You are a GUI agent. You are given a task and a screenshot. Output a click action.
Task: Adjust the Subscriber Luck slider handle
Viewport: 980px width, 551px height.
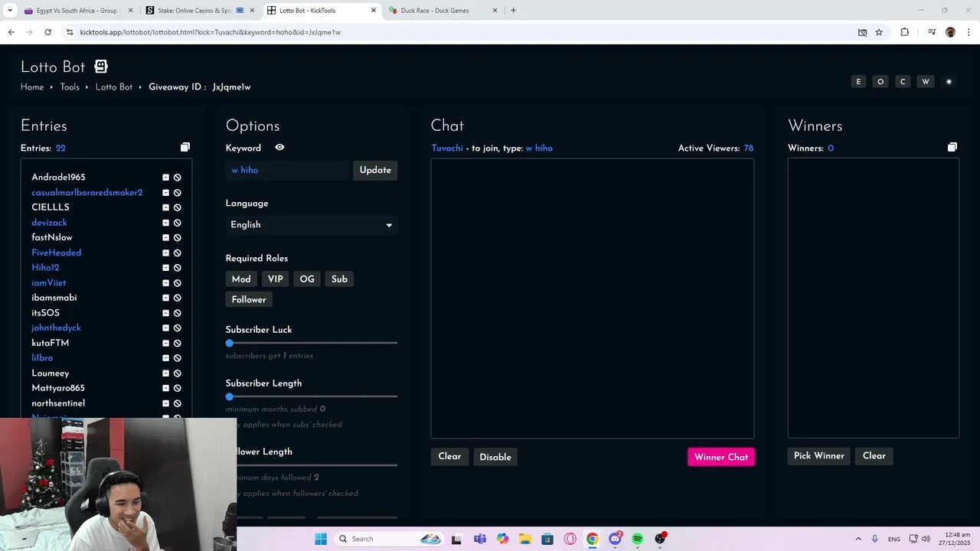pyautogui.click(x=230, y=343)
